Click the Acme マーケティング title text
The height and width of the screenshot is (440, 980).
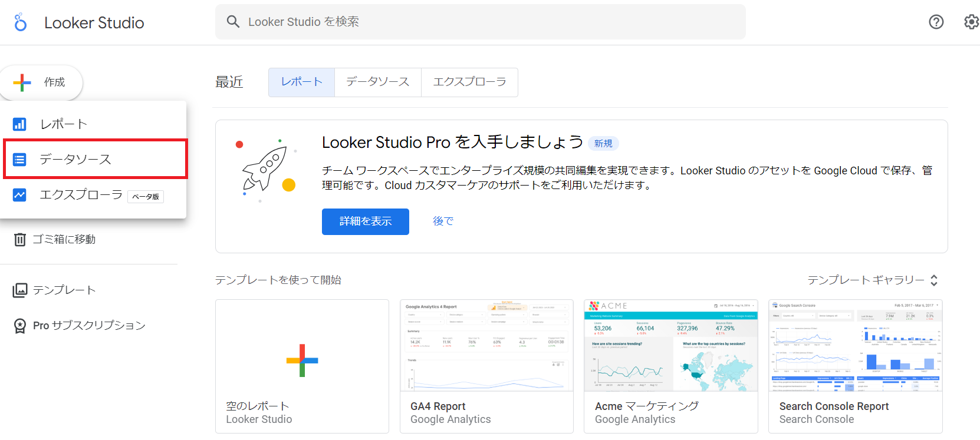point(647,406)
